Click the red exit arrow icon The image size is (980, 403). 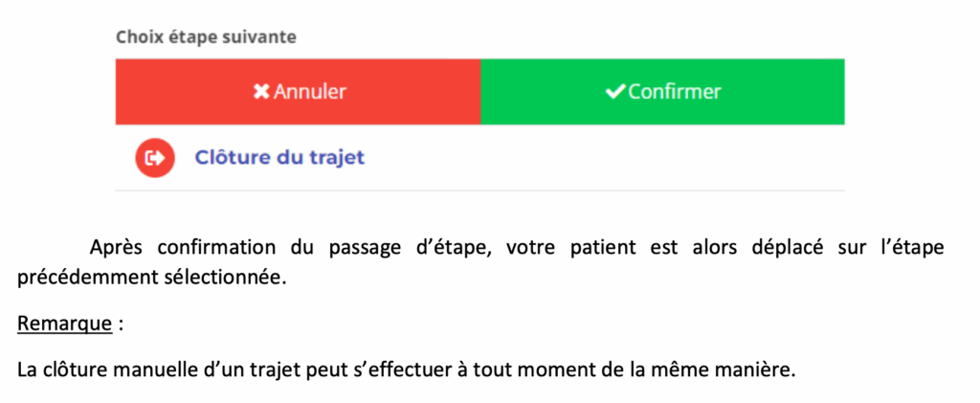click(155, 158)
